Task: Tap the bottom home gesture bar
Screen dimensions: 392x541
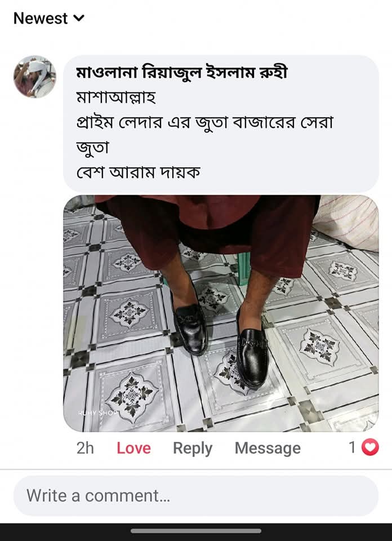Action: 196,531
